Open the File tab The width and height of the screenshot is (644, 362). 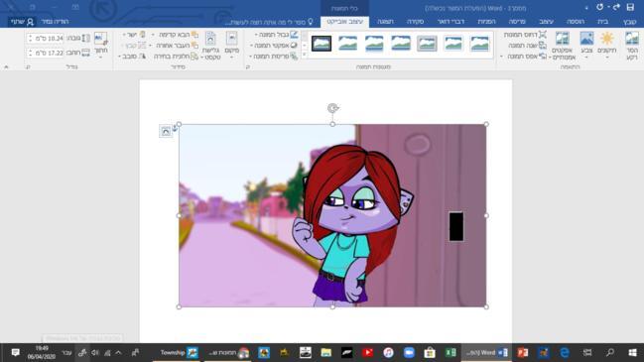629,22
